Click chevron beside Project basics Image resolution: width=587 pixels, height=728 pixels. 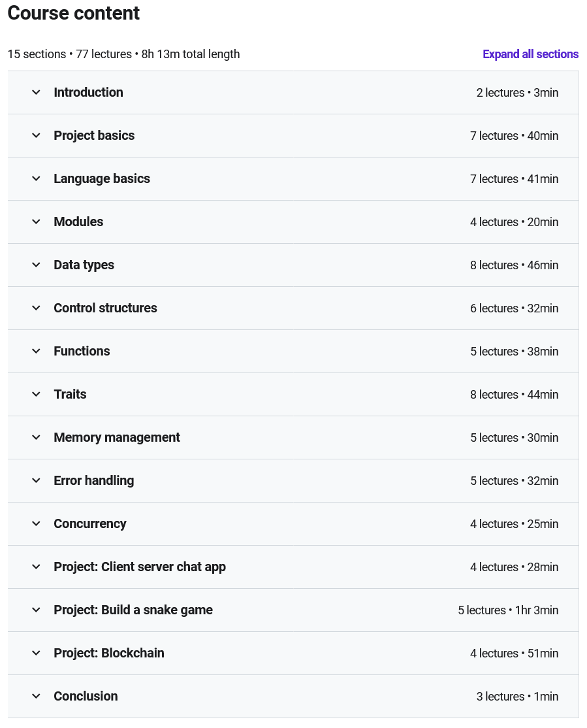coord(36,136)
